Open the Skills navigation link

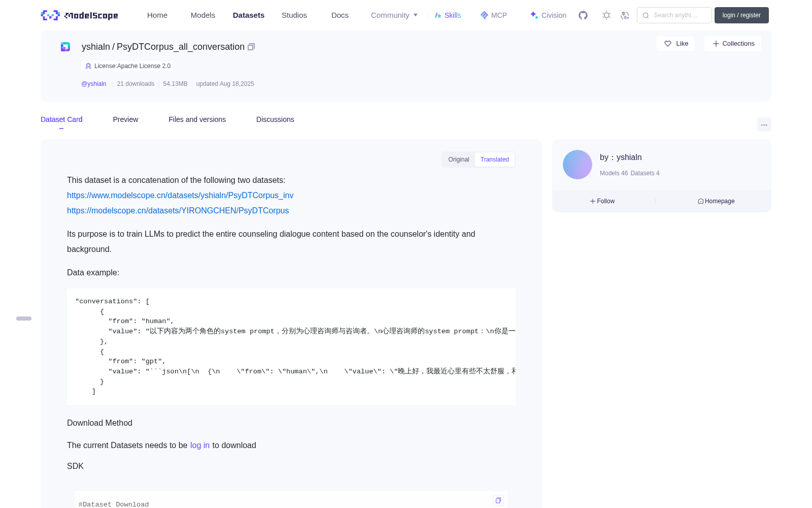pyautogui.click(x=448, y=15)
